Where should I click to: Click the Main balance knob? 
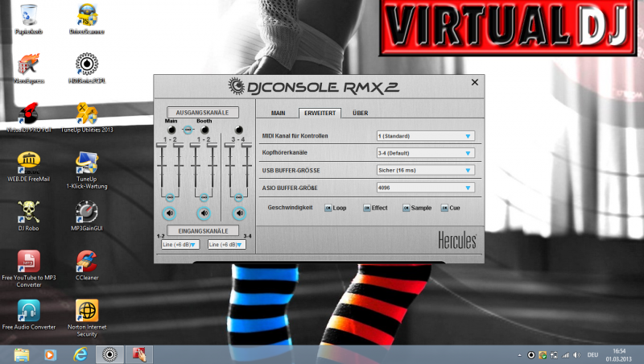coord(171,130)
